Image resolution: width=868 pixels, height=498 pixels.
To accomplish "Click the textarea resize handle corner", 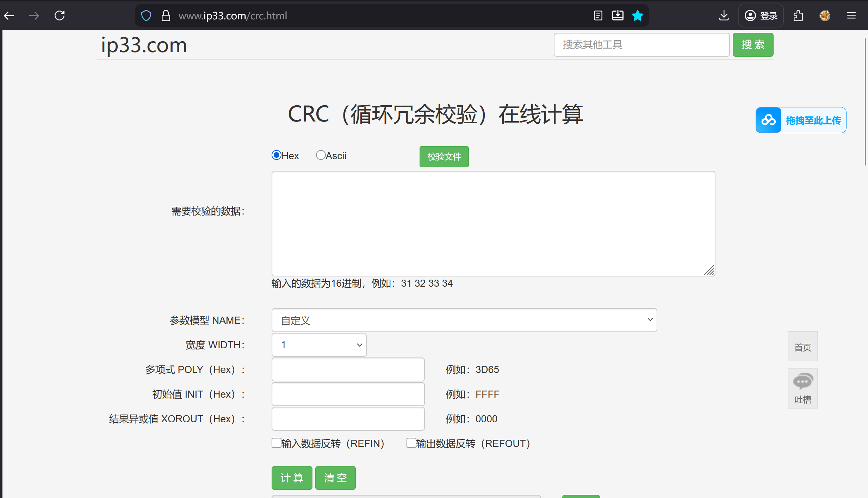I will click(x=709, y=270).
